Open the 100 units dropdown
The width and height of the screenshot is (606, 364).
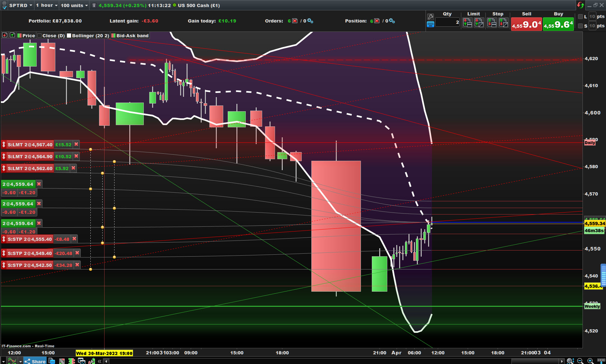tap(74, 5)
